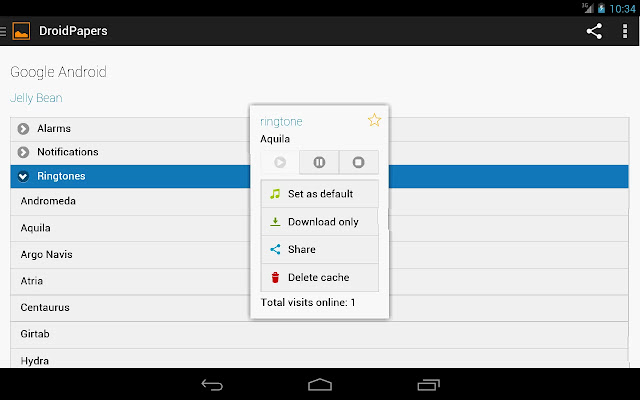
Task: Click the green music note icon
Action: coord(275,194)
